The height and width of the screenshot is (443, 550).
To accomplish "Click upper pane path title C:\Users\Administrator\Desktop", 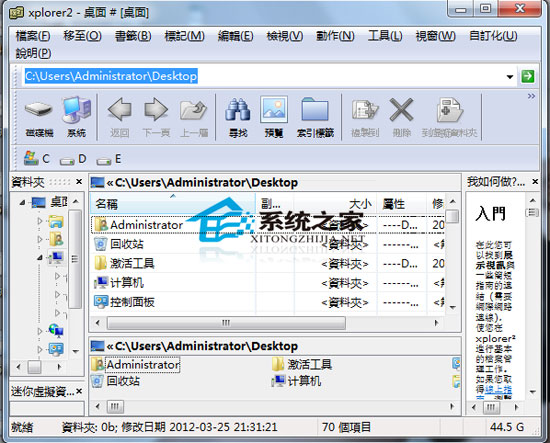I will point(206,183).
